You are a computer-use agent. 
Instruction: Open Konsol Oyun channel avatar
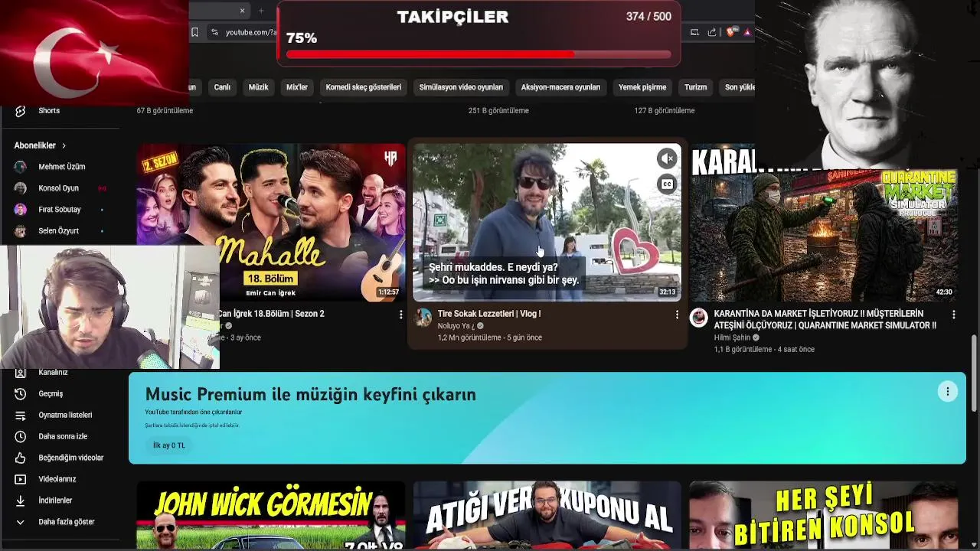(21, 188)
